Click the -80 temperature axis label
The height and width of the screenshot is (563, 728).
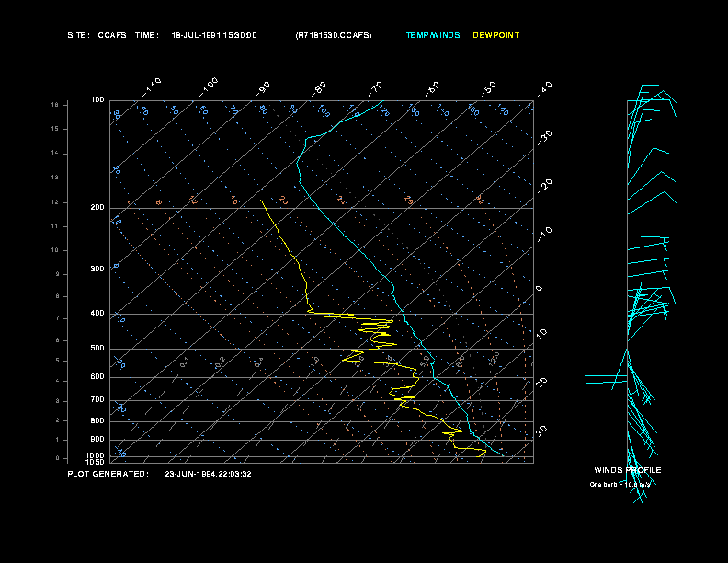(x=318, y=88)
